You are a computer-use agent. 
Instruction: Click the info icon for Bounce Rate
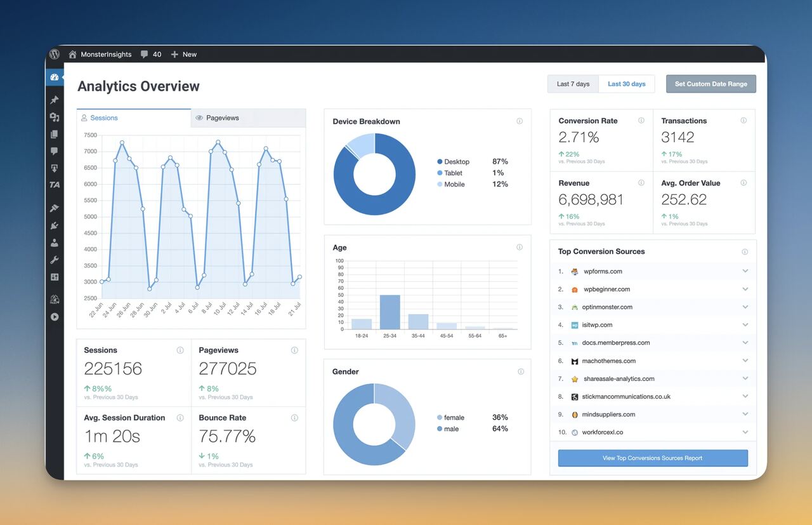(294, 418)
